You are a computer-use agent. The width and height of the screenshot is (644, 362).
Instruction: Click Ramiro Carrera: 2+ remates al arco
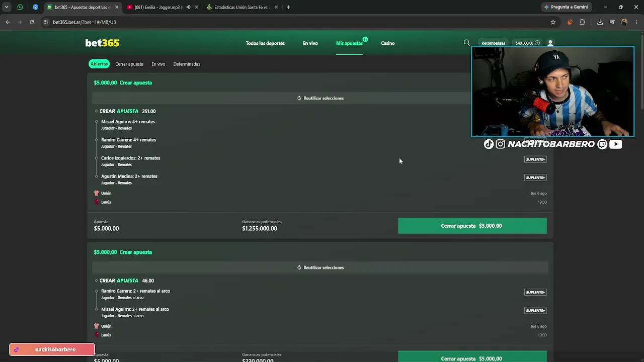point(135,291)
